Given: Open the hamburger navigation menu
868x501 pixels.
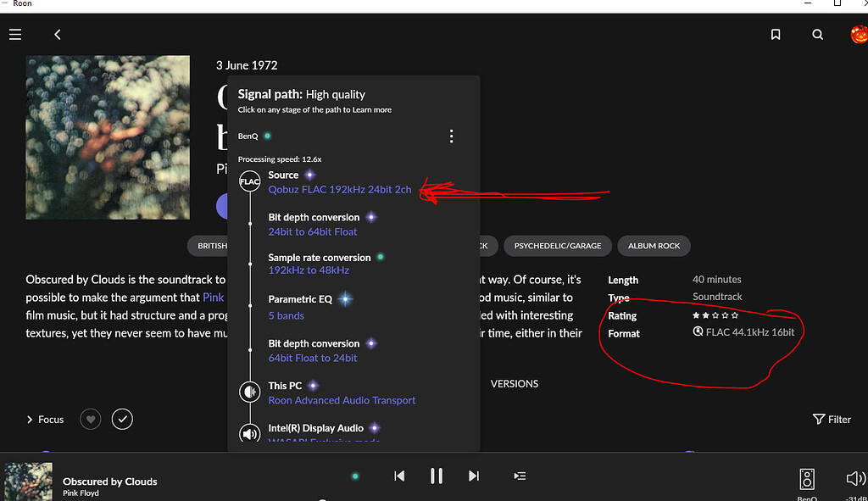Looking at the screenshot, I should point(15,35).
